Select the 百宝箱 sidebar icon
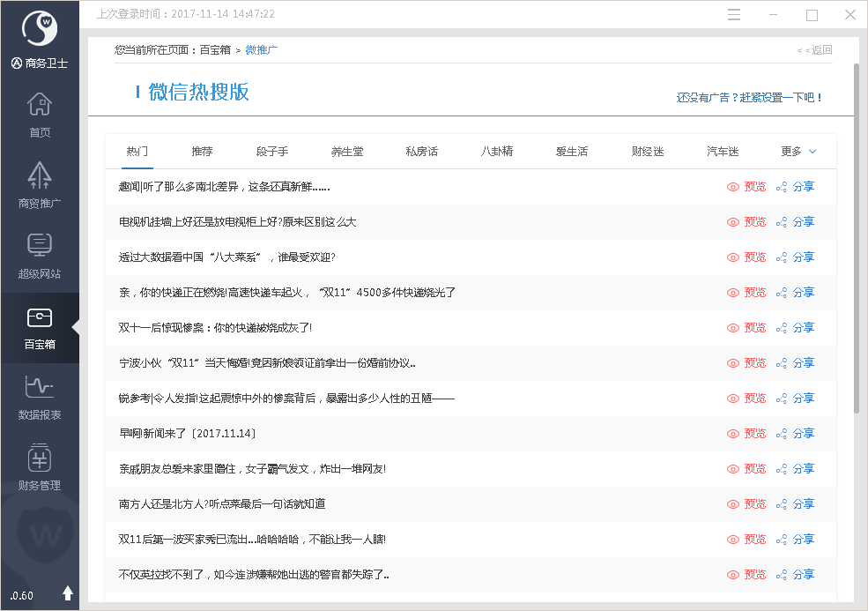Image resolution: width=868 pixels, height=611 pixels. pos(39,327)
